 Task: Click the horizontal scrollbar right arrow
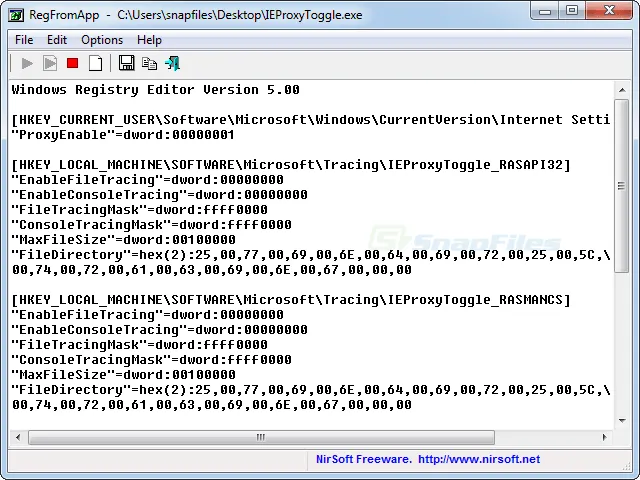click(x=604, y=437)
